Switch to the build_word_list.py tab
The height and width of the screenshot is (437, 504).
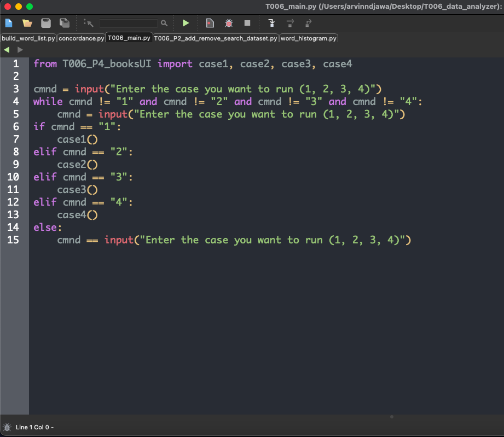pyautogui.click(x=28, y=38)
